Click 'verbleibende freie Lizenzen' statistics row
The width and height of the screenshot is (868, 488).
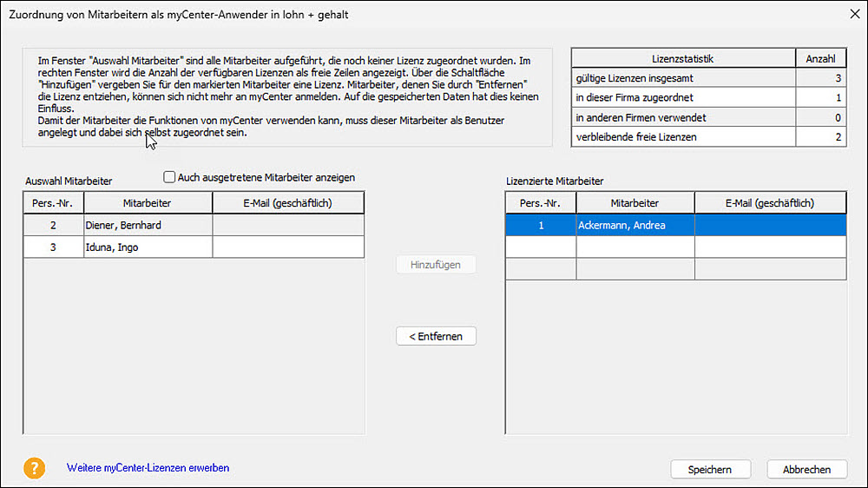683,137
